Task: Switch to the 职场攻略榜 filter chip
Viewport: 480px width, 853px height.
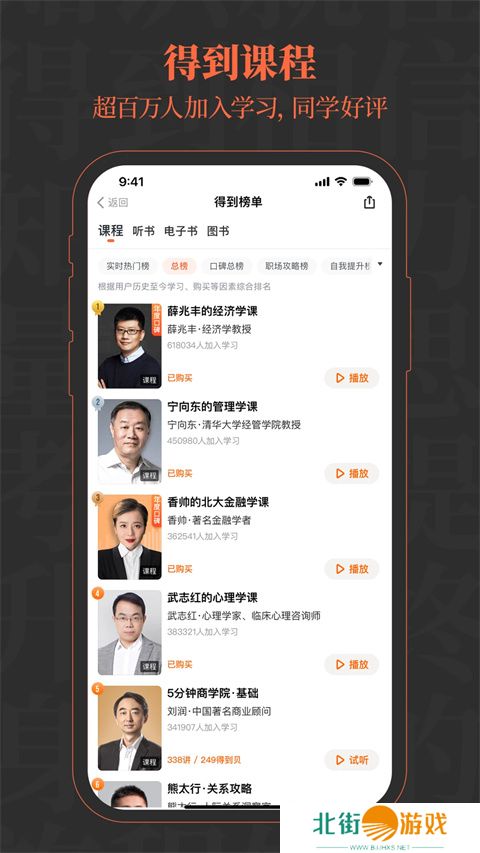Action: (x=287, y=266)
